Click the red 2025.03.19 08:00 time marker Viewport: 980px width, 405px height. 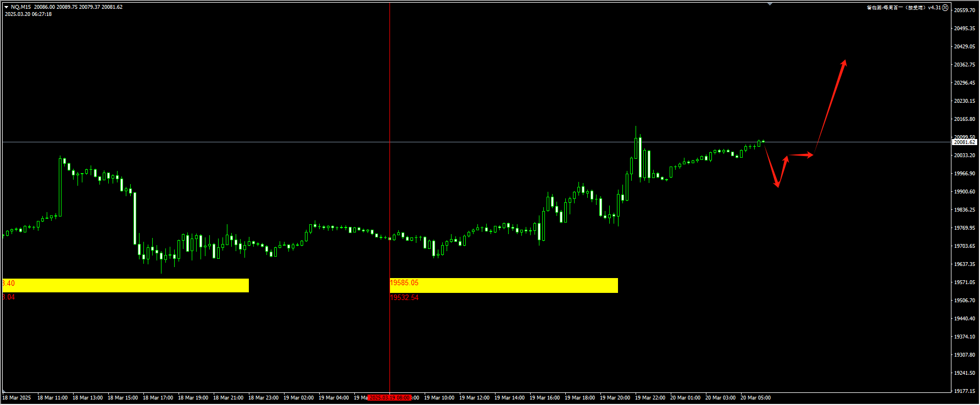(x=389, y=397)
